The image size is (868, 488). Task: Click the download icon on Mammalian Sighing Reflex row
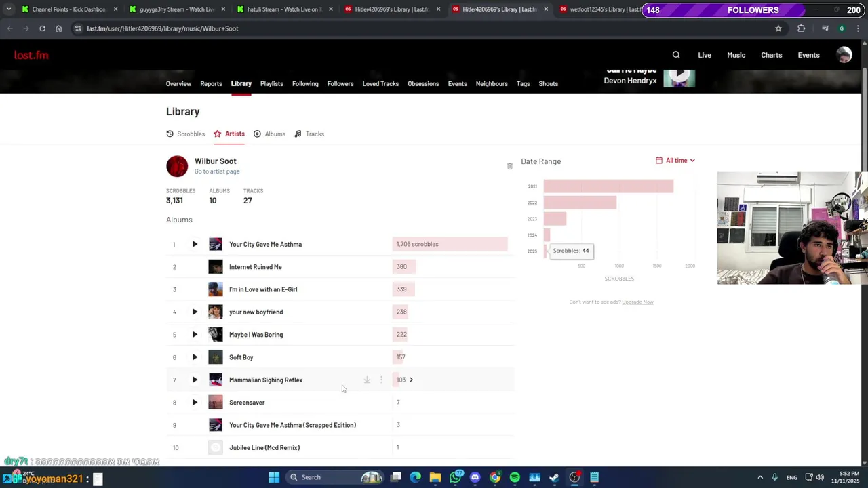click(x=367, y=380)
